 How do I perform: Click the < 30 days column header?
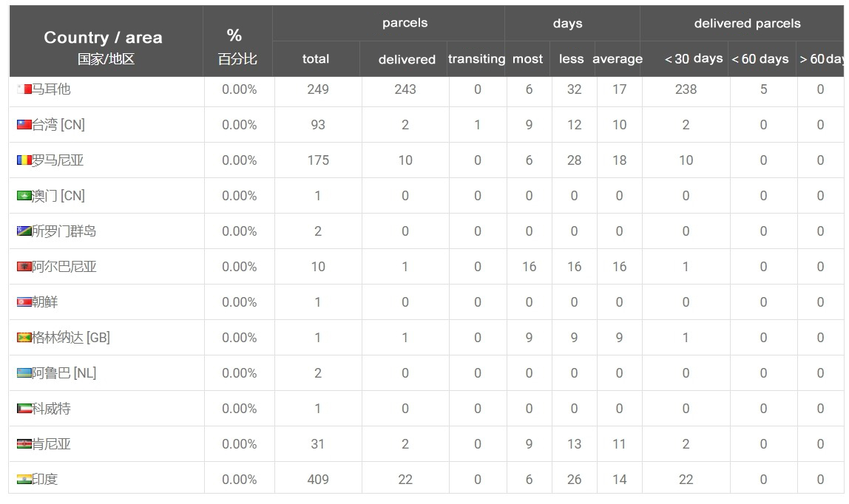[x=694, y=58]
